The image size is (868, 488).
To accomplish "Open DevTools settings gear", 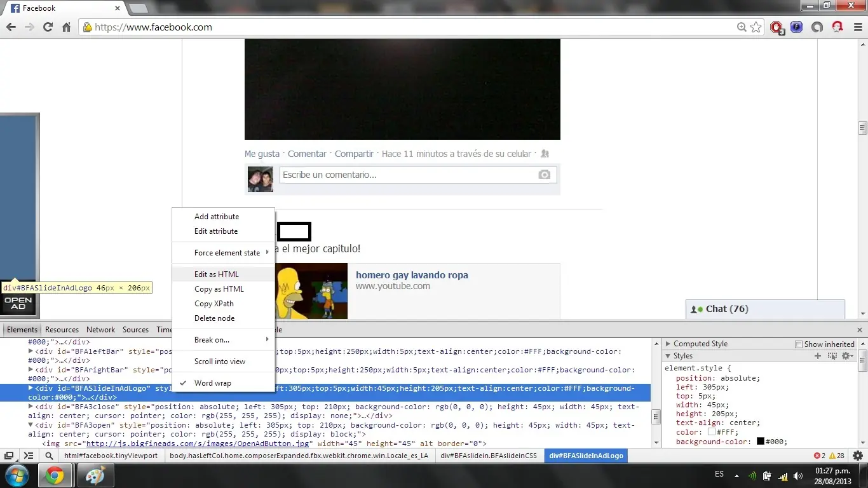I will pos(858,456).
